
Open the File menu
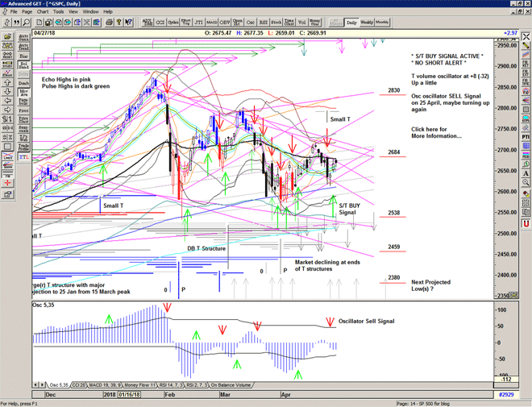point(14,12)
